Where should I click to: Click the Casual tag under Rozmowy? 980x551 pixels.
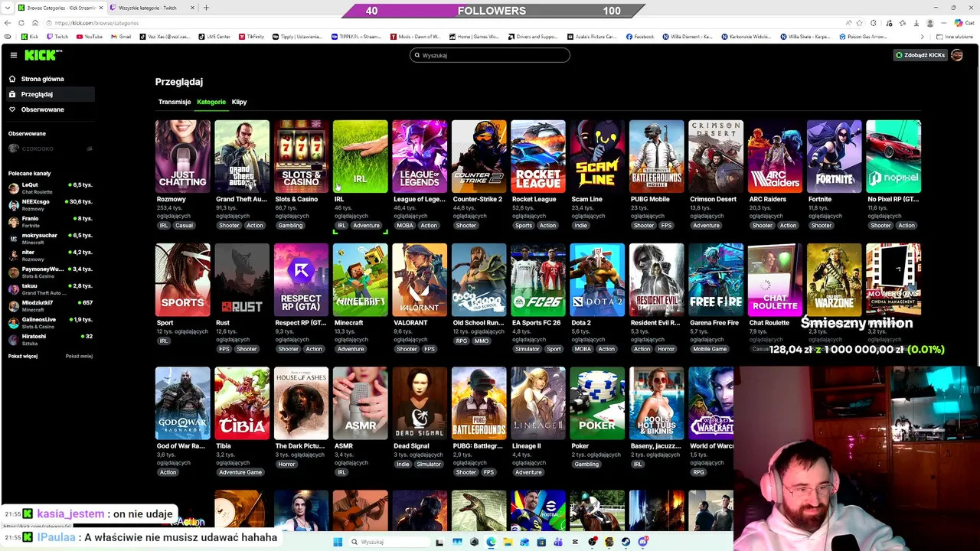pyautogui.click(x=184, y=226)
